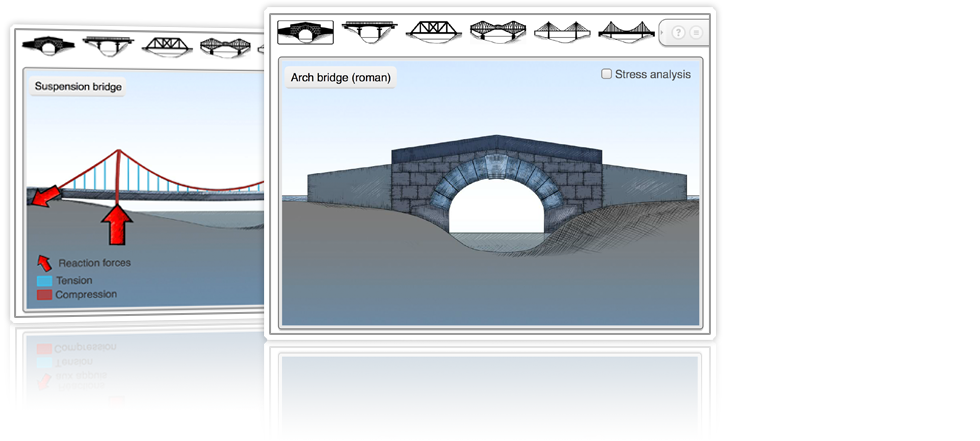Click the red diagonal reaction arrow at anchorage
This screenshot has width=980, height=441.
(46, 195)
